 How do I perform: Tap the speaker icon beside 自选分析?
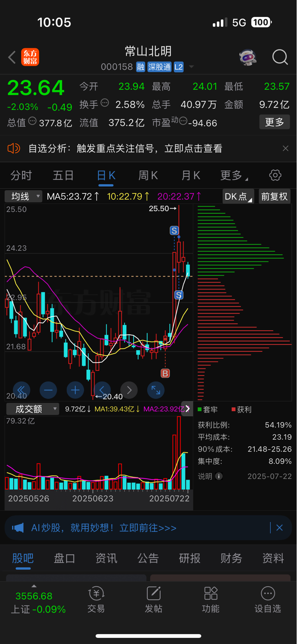pyautogui.click(x=14, y=149)
